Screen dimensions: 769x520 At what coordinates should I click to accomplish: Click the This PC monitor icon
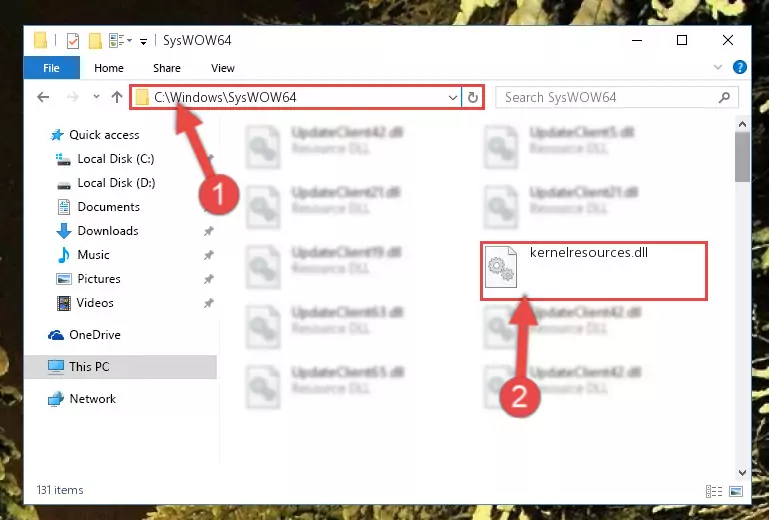pos(55,367)
